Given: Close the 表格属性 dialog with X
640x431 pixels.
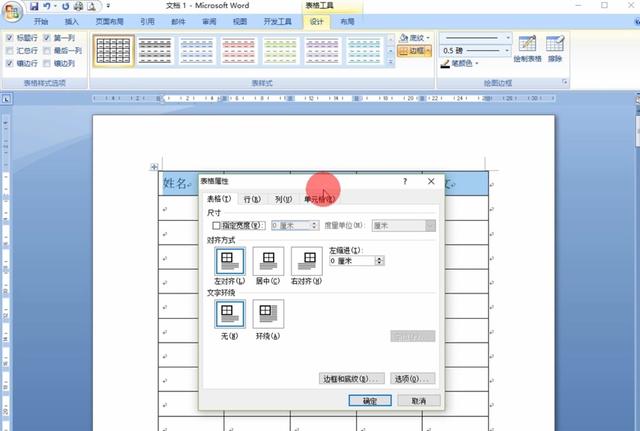Looking at the screenshot, I should (431, 181).
